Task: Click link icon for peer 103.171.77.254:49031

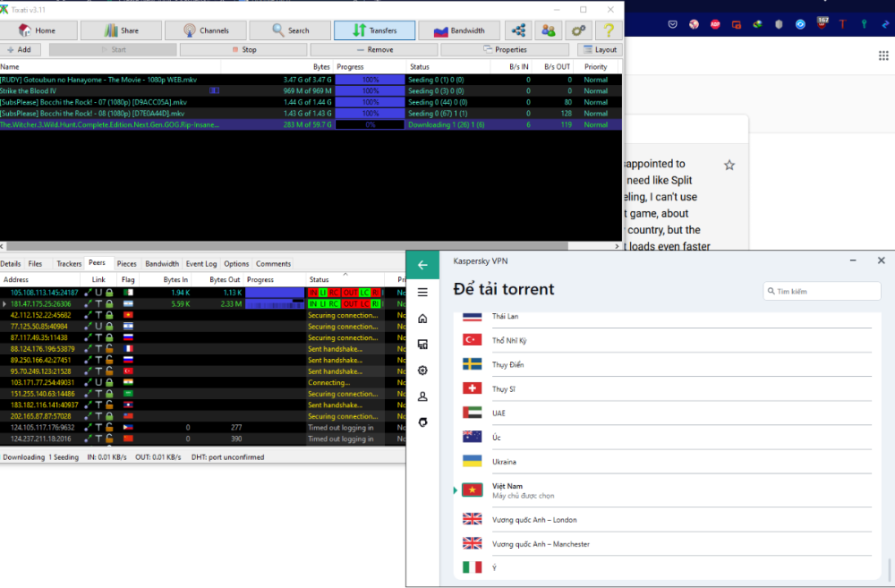Action: (x=88, y=382)
